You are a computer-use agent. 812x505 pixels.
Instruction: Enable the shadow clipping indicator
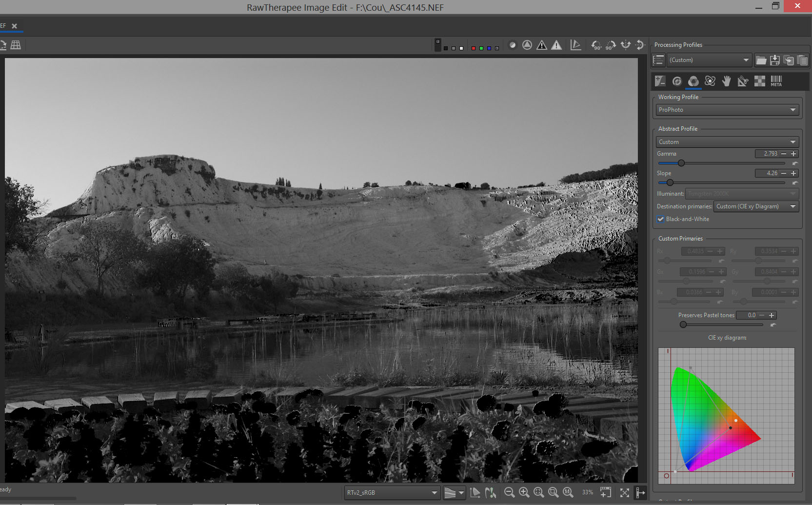542,44
